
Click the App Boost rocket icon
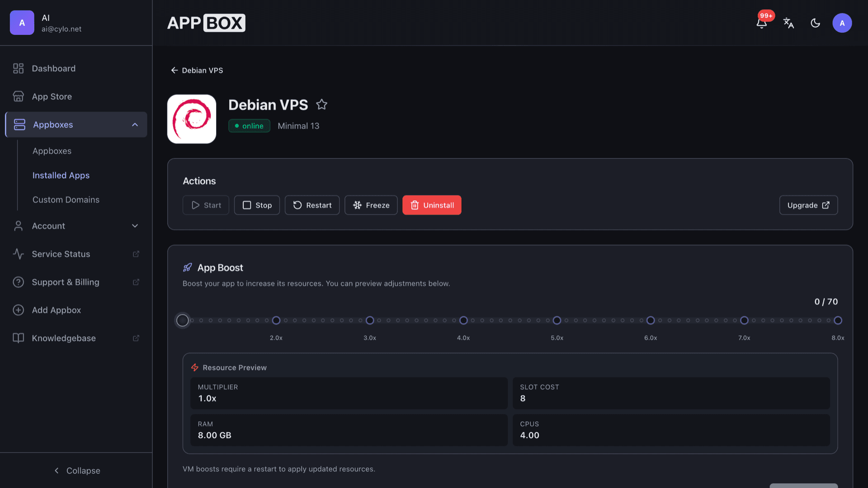[x=188, y=267]
